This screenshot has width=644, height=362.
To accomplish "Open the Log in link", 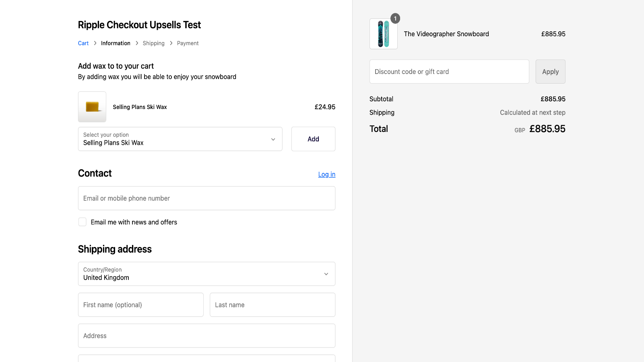I will (326, 175).
